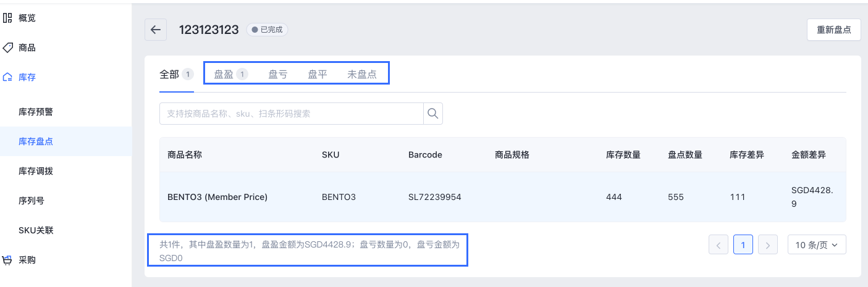Go to next page arrow
Image resolution: width=868 pixels, height=287 pixels.
click(x=767, y=245)
